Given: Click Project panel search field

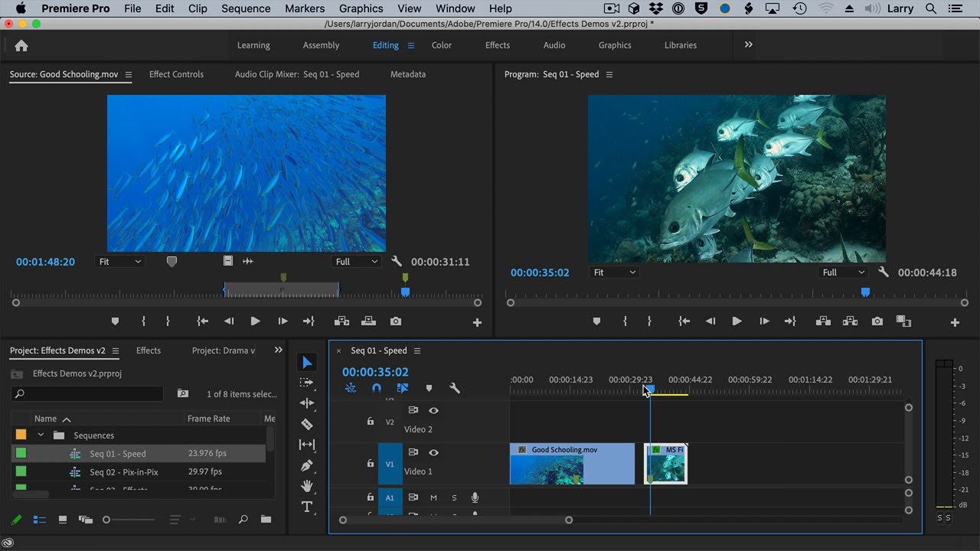Looking at the screenshot, I should [88, 393].
